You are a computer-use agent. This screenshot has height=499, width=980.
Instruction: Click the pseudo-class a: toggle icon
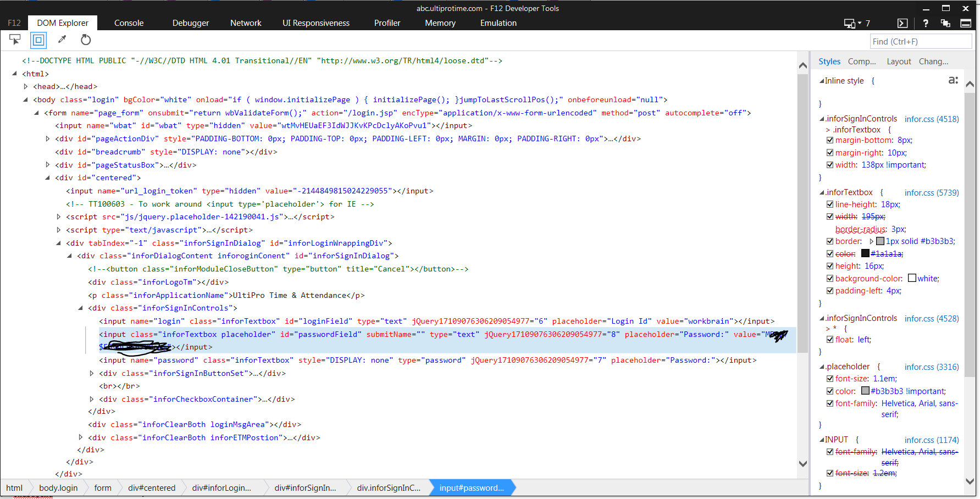[954, 80]
